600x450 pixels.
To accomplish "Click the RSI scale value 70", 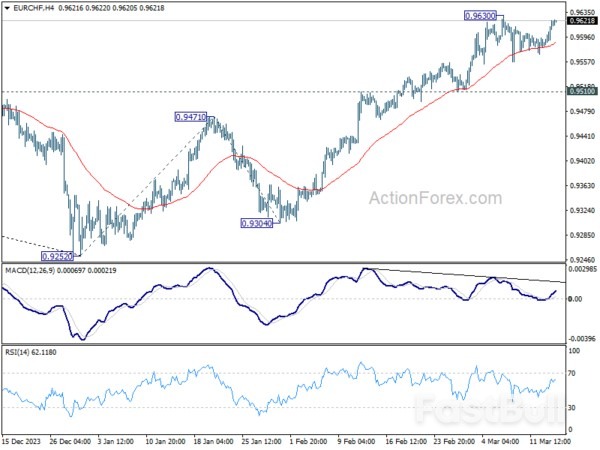I will (x=572, y=373).
